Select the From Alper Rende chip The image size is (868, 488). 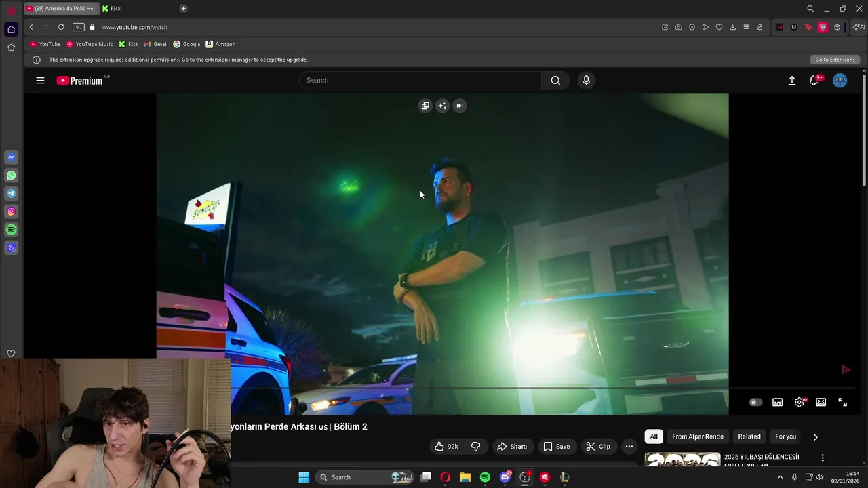698,436
